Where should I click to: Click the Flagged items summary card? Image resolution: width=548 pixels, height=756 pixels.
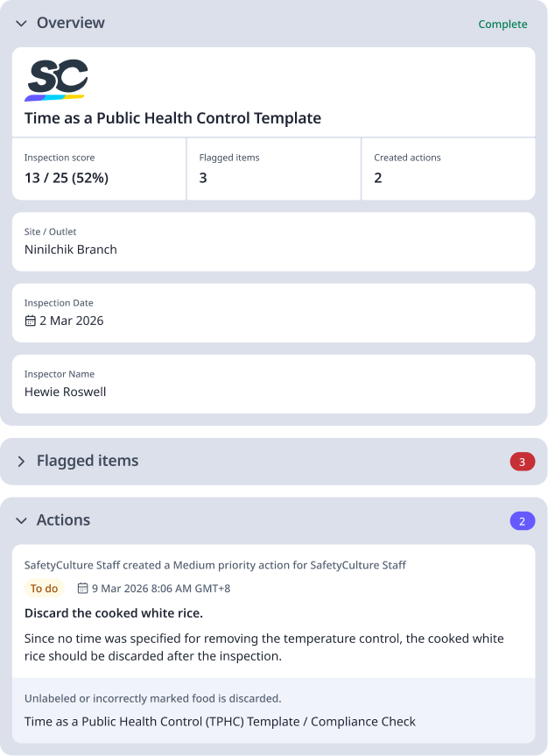(272, 169)
